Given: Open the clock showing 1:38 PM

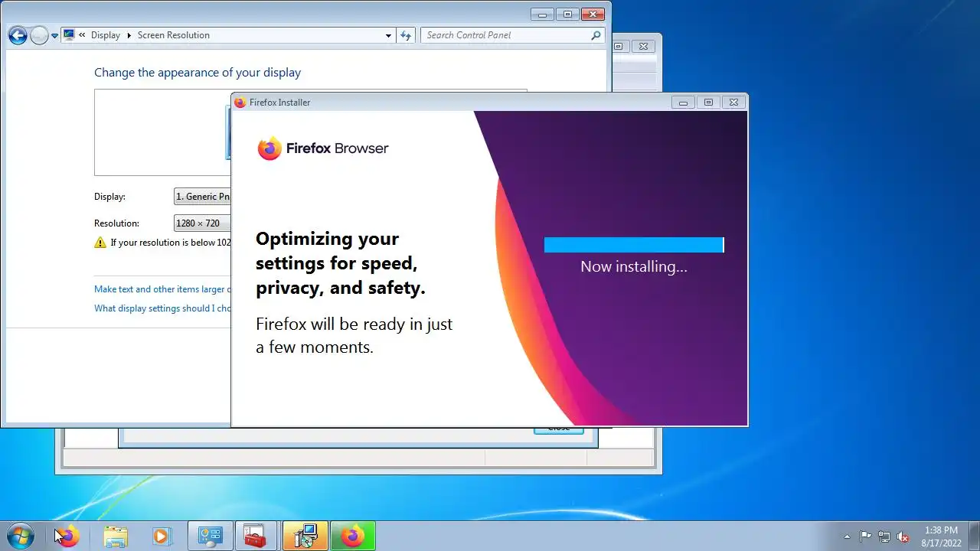Looking at the screenshot, I should 941,536.
